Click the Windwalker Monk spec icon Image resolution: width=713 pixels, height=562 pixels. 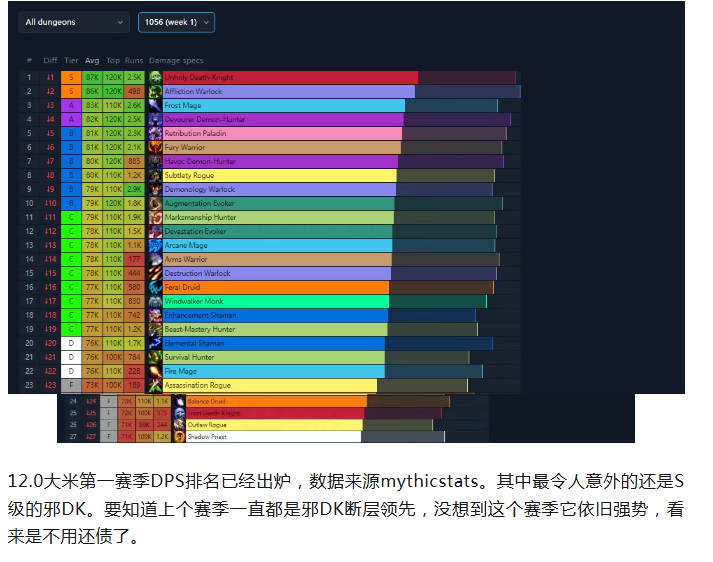[155, 301]
